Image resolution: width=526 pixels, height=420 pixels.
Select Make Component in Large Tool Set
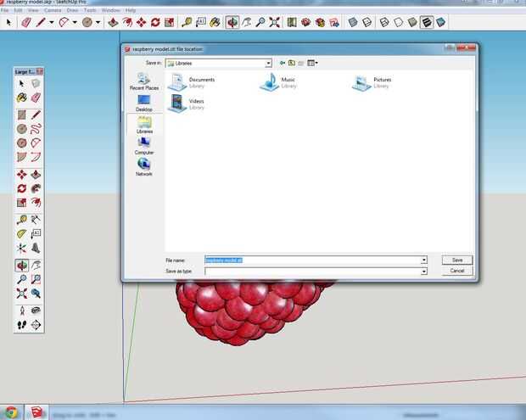36,83
